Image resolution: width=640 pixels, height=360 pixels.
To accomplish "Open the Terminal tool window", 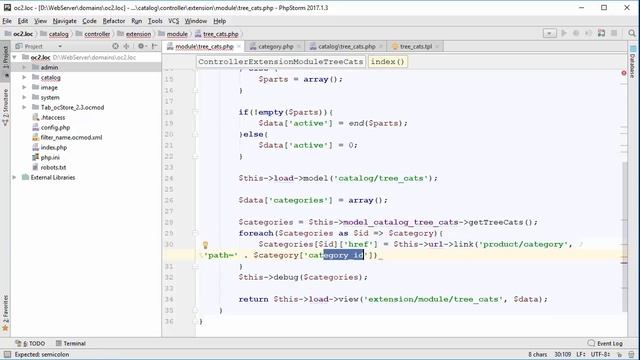I will pos(71,343).
